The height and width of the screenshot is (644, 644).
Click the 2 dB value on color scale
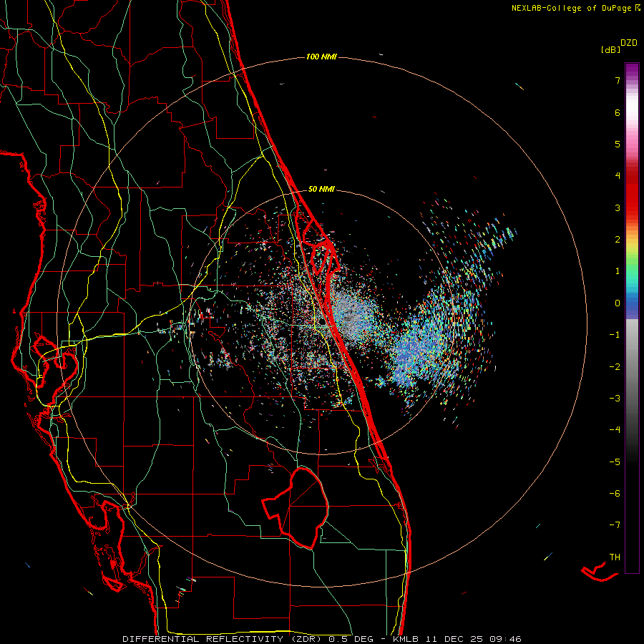pos(618,240)
